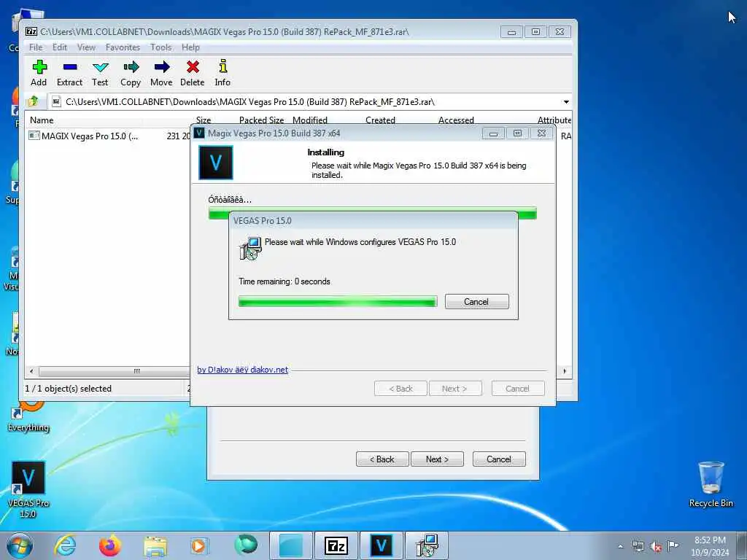This screenshot has width=747, height=560.
Task: Extract files using 7-Zip Extract icon
Action: [x=69, y=73]
